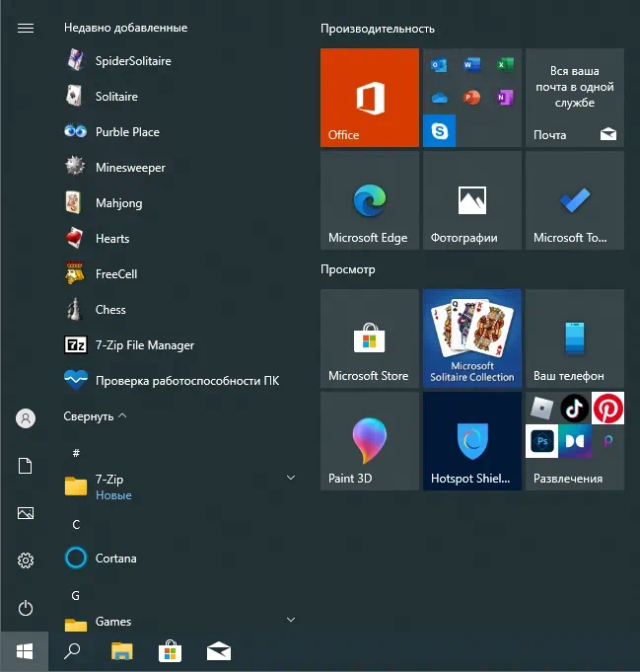Open Roblox in Развлечения folder tile
Screen dimensions: 640x672
point(541,408)
